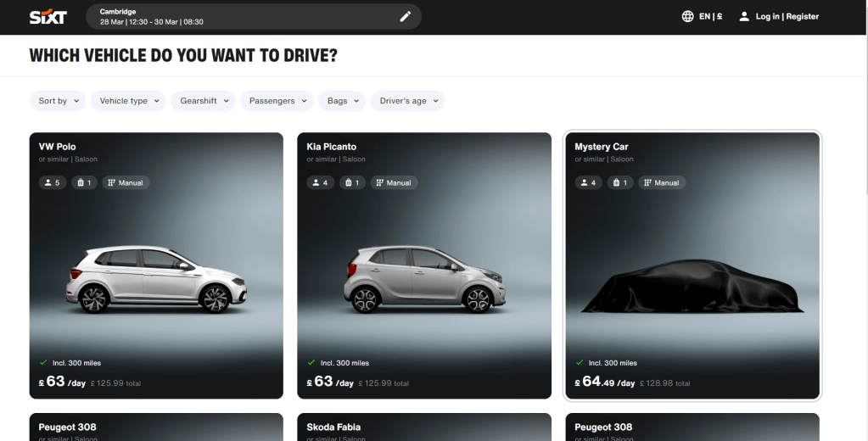
Task: Open the Passengers filter dropdown
Action: 277,101
